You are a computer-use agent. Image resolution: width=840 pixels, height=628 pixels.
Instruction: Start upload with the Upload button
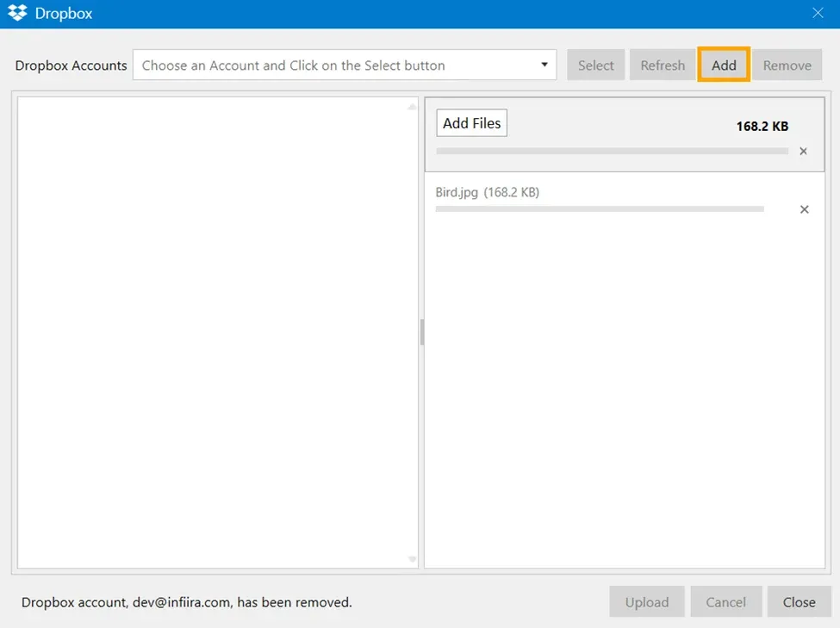pyautogui.click(x=647, y=602)
